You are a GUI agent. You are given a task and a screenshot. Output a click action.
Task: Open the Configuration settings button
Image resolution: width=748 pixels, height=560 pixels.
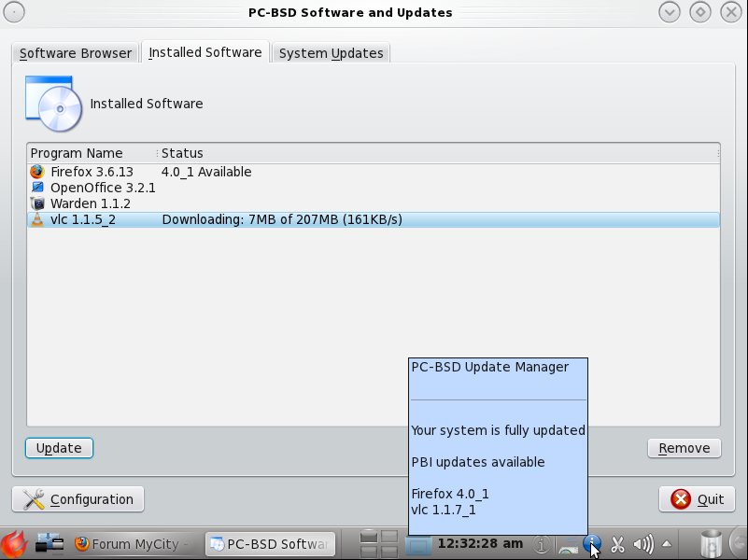(78, 499)
